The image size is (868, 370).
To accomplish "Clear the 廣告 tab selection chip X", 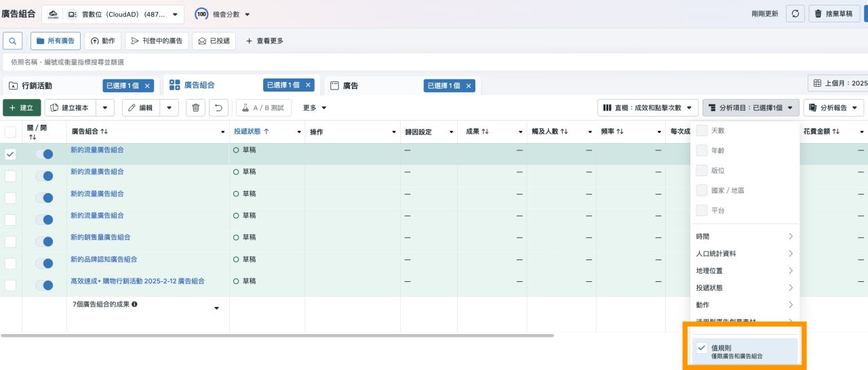I will pyautogui.click(x=469, y=85).
